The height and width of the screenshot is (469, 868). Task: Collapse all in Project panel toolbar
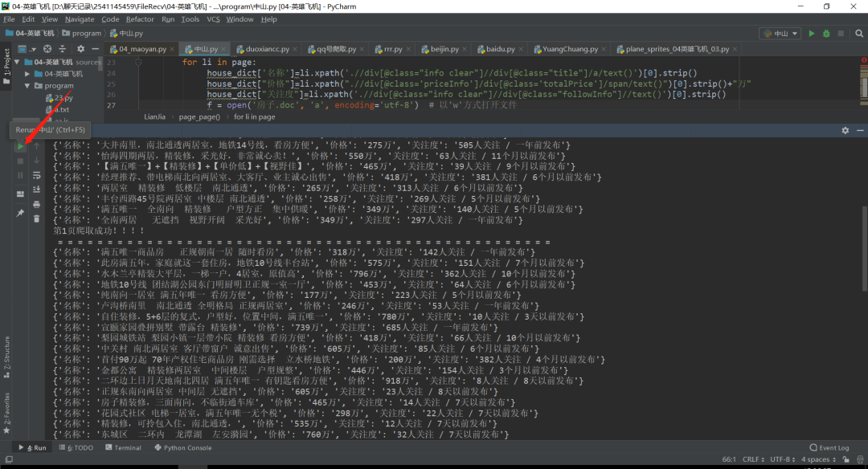click(x=62, y=49)
